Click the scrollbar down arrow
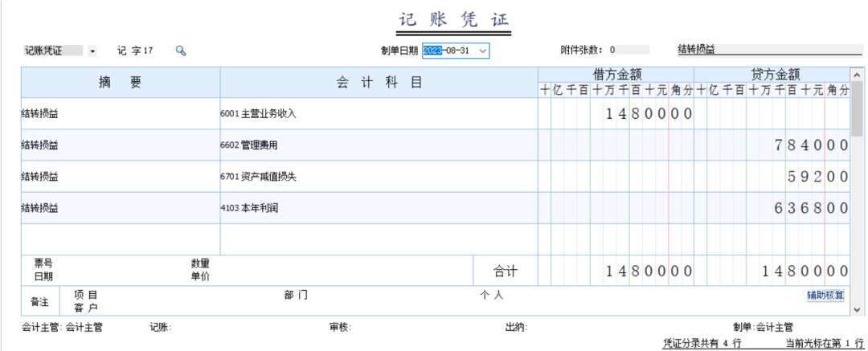 coord(857,309)
